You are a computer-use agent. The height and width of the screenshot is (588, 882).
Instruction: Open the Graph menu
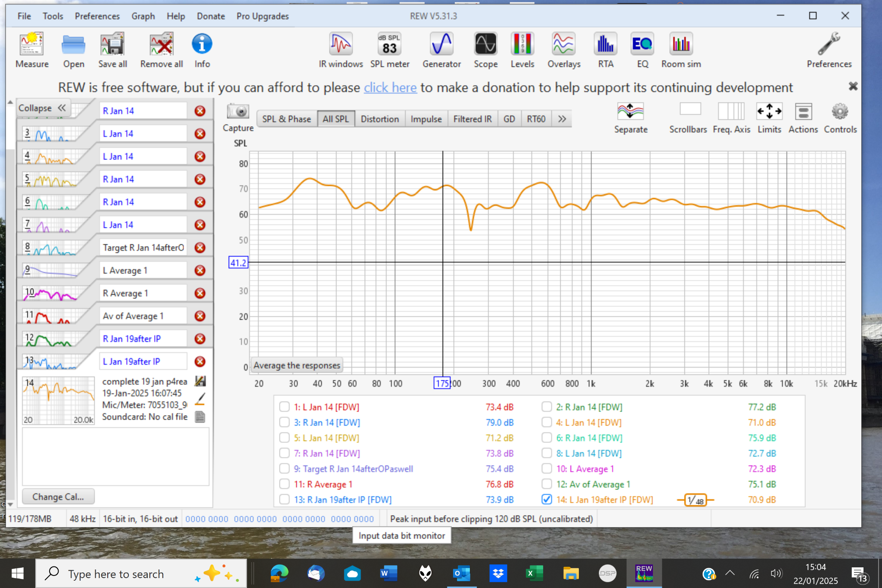(x=143, y=16)
